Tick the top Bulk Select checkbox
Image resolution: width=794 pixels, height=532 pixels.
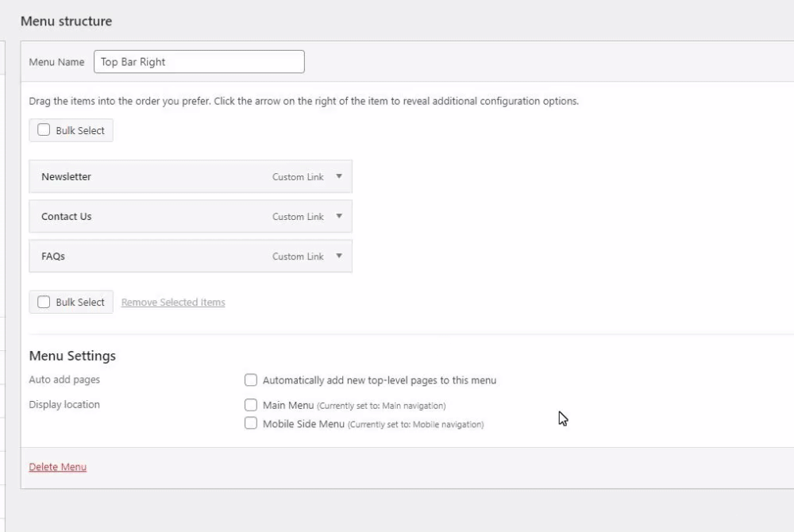tap(44, 130)
